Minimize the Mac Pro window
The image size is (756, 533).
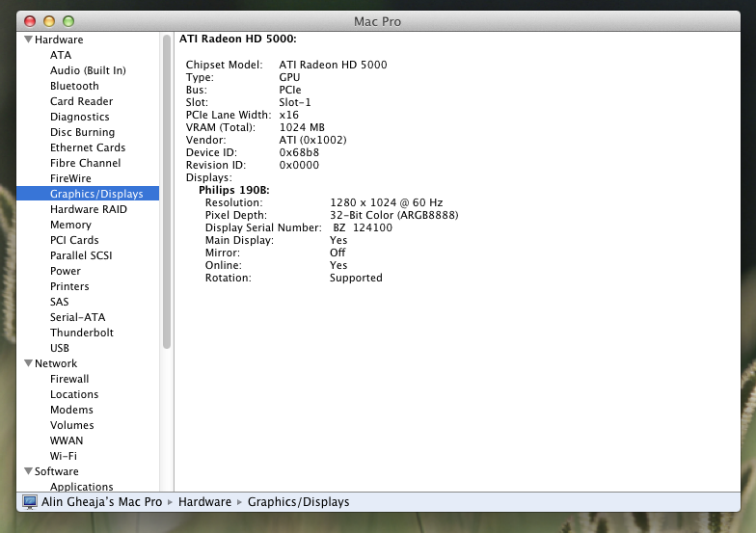click(x=49, y=21)
